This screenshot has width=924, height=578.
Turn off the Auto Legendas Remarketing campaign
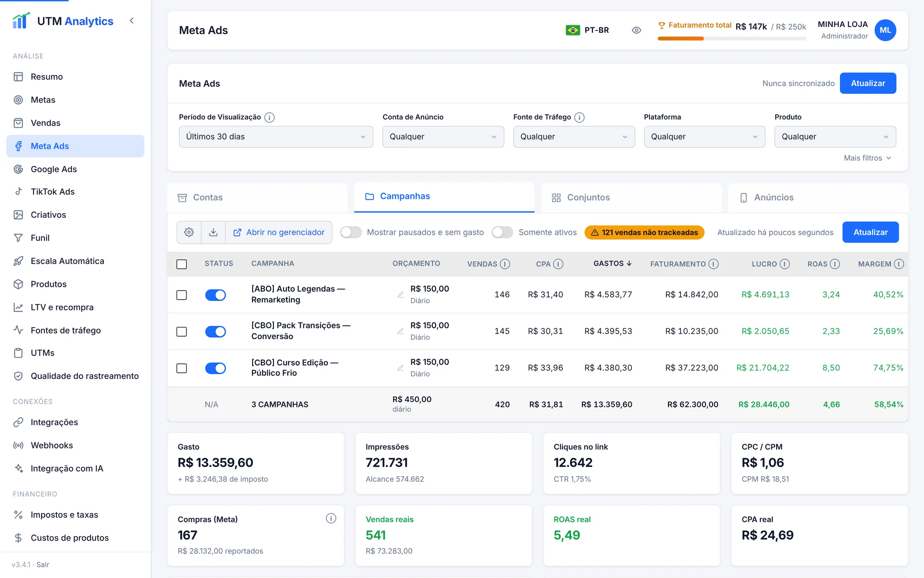[215, 295]
